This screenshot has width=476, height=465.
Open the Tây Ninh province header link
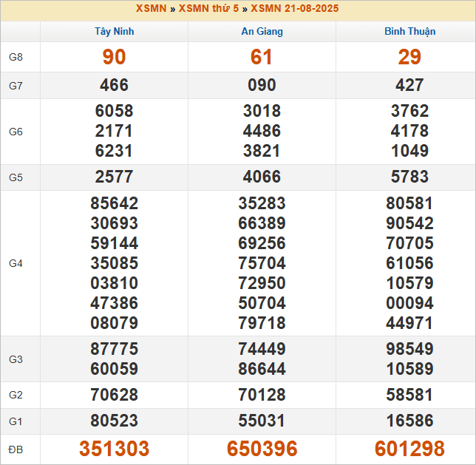[x=114, y=31]
